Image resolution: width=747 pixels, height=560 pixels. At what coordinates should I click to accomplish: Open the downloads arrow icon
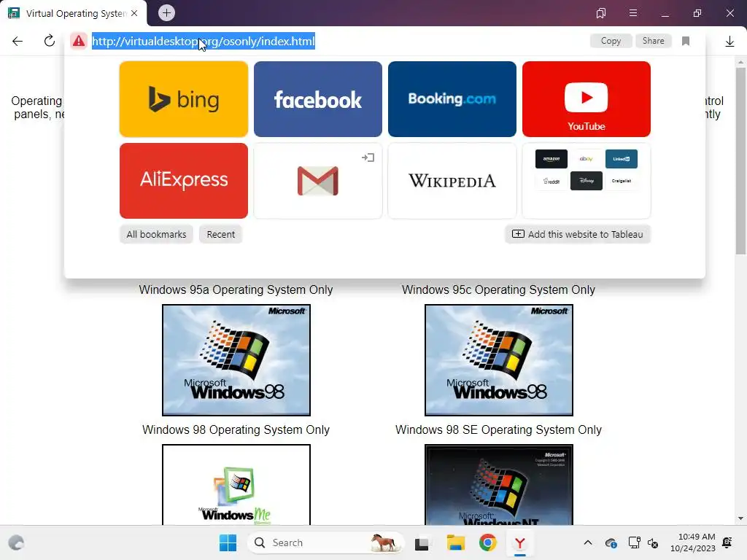point(729,42)
